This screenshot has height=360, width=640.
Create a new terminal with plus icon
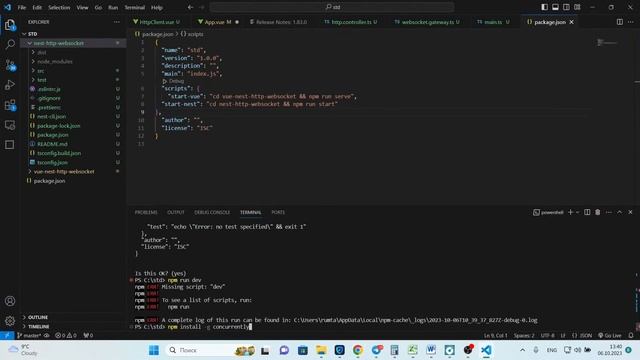tap(571, 212)
